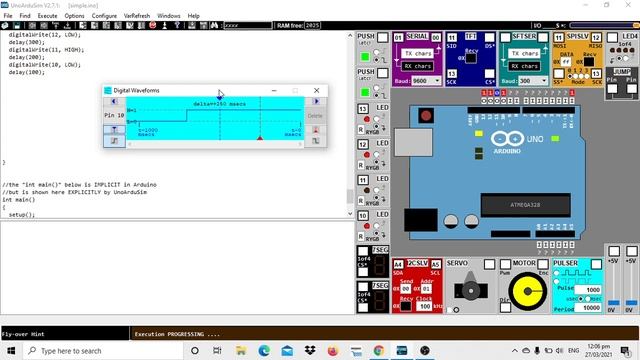
Task: Click the Windows Start button
Action: (11, 351)
